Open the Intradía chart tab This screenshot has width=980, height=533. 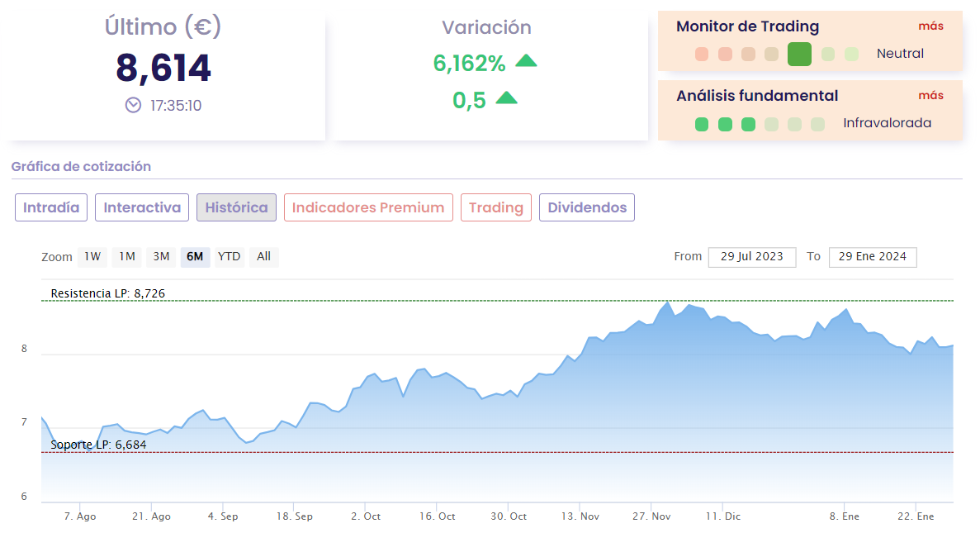click(51, 207)
